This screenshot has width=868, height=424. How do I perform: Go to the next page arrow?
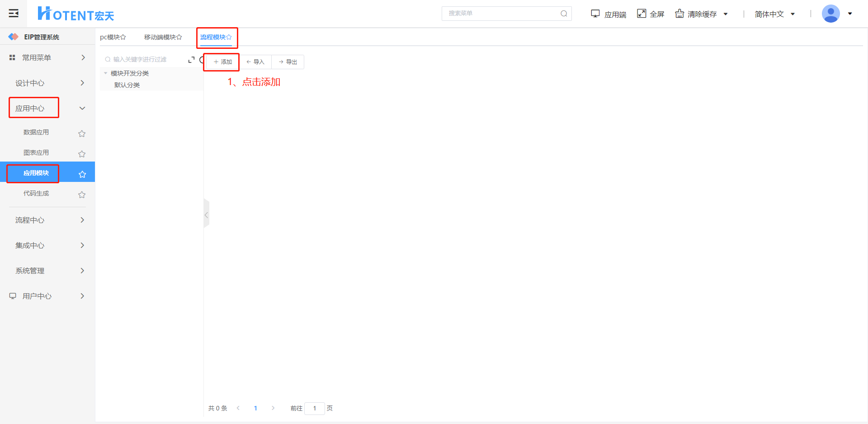[273, 408]
